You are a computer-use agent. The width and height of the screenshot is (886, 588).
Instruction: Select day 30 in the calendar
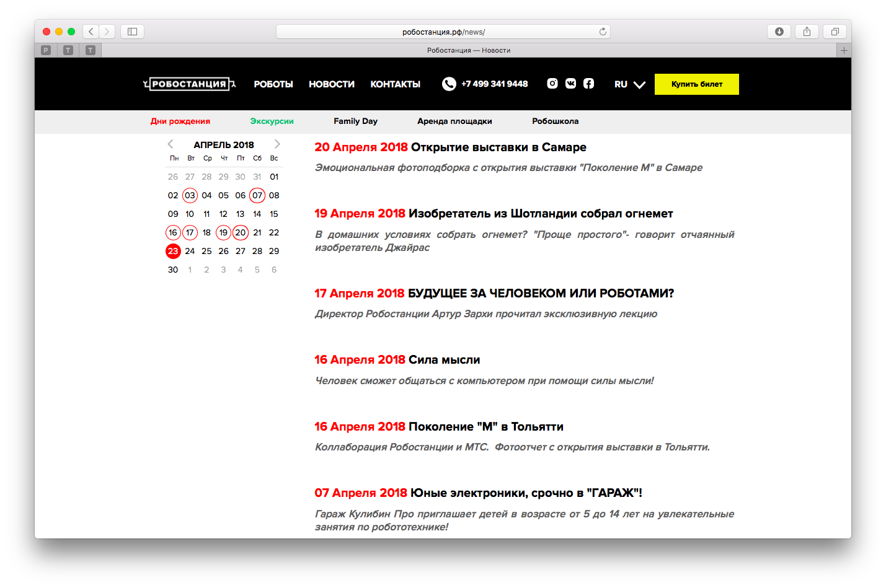(x=173, y=270)
